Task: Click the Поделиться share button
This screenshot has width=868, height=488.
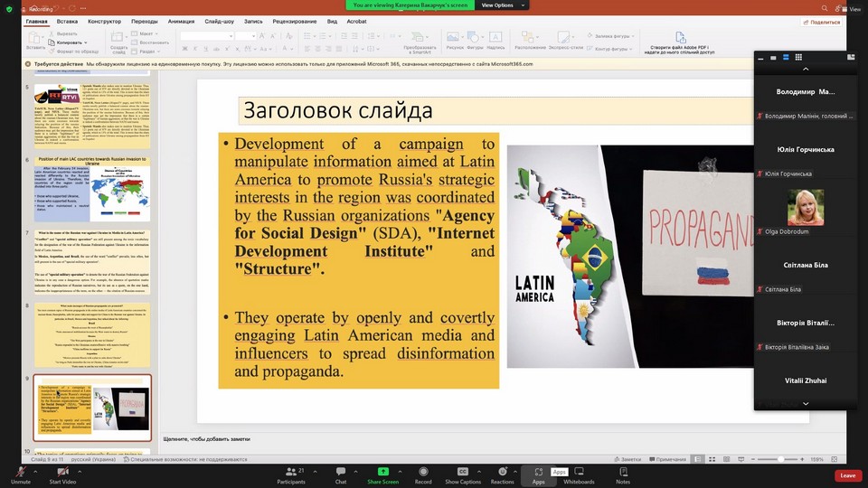Action: 821,22
